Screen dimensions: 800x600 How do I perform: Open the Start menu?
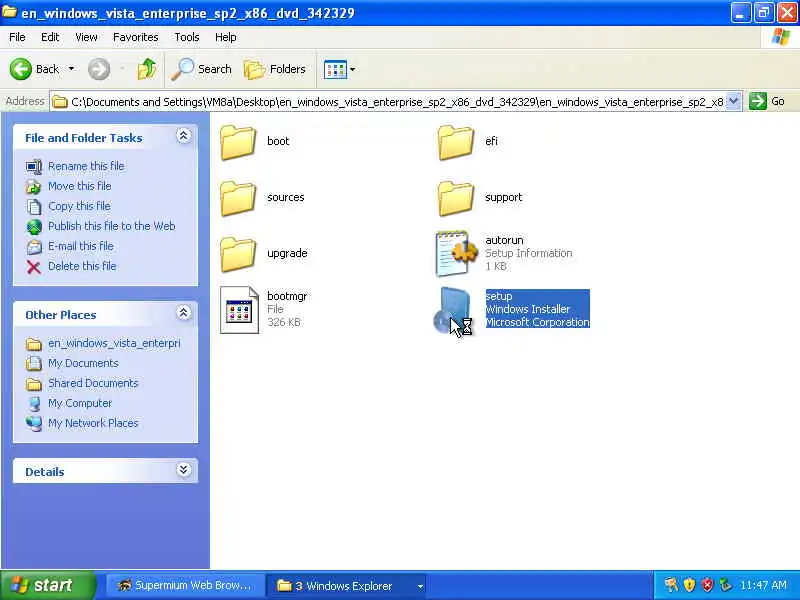[47, 585]
